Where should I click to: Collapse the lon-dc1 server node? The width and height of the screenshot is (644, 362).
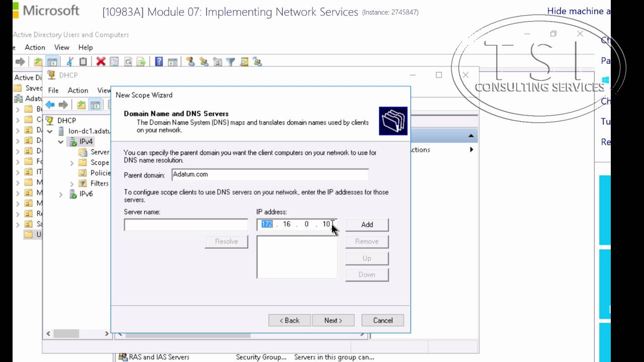click(x=50, y=131)
